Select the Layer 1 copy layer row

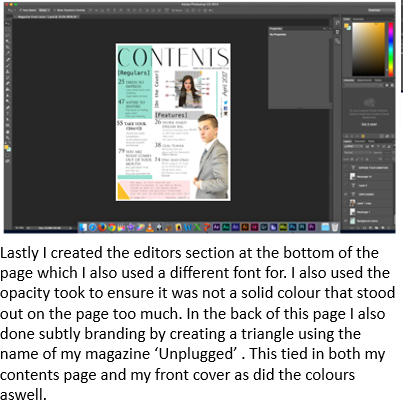click(369, 203)
